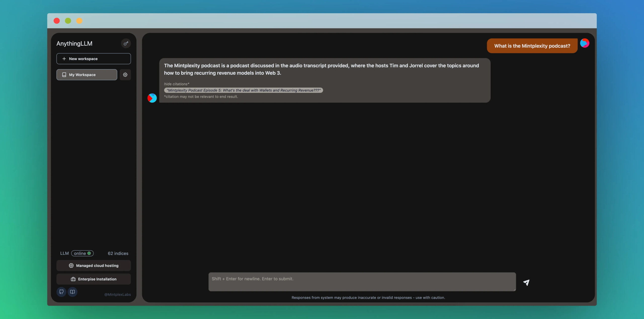Viewport: 644px width, 319px height.
Task: Toggle hide citations under the response
Action: tap(176, 84)
